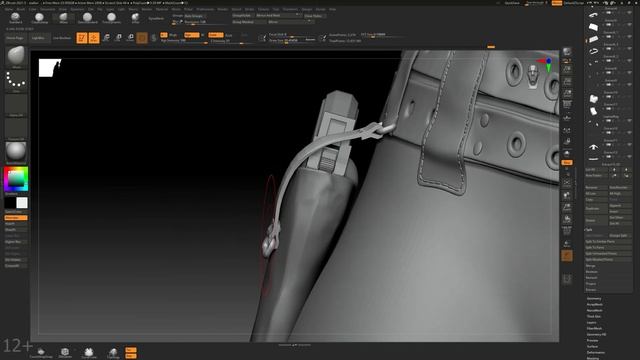Image resolution: width=640 pixels, height=360 pixels.
Task: Click Split To Parts button
Action: coord(608,247)
